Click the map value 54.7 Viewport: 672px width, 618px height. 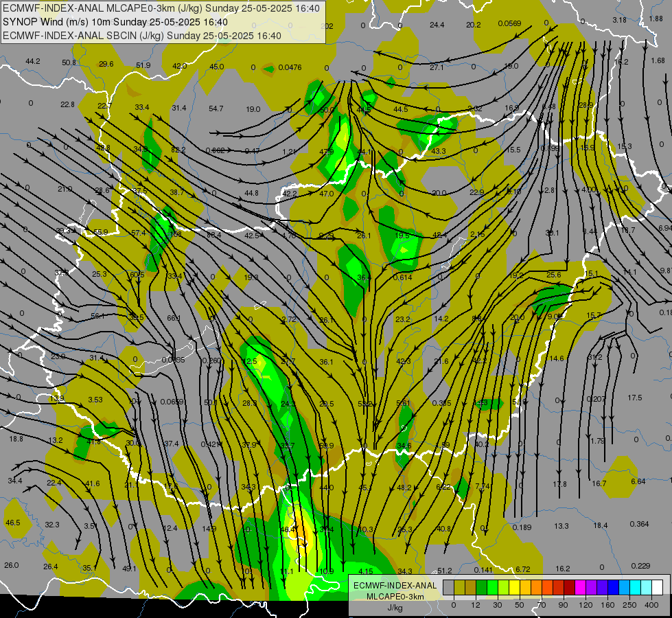click(216, 108)
